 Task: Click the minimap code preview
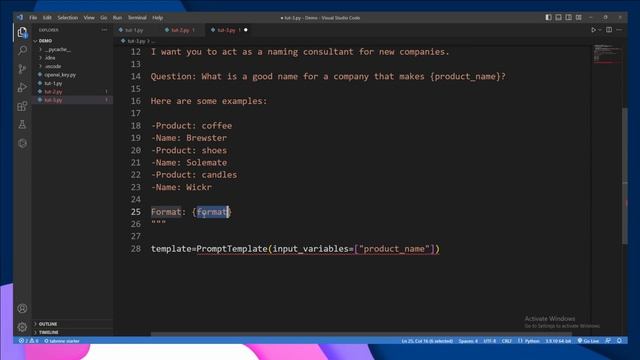pos(607,54)
